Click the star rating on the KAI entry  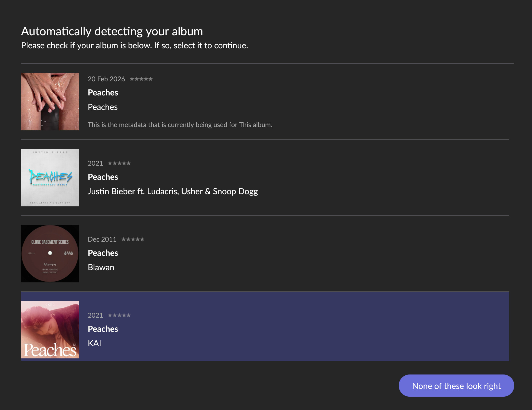click(x=119, y=315)
